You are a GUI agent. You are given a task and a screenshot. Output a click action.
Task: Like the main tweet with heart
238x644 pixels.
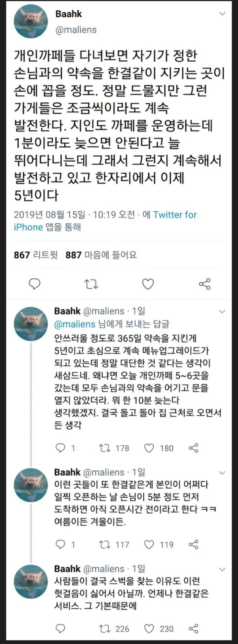click(x=148, y=284)
